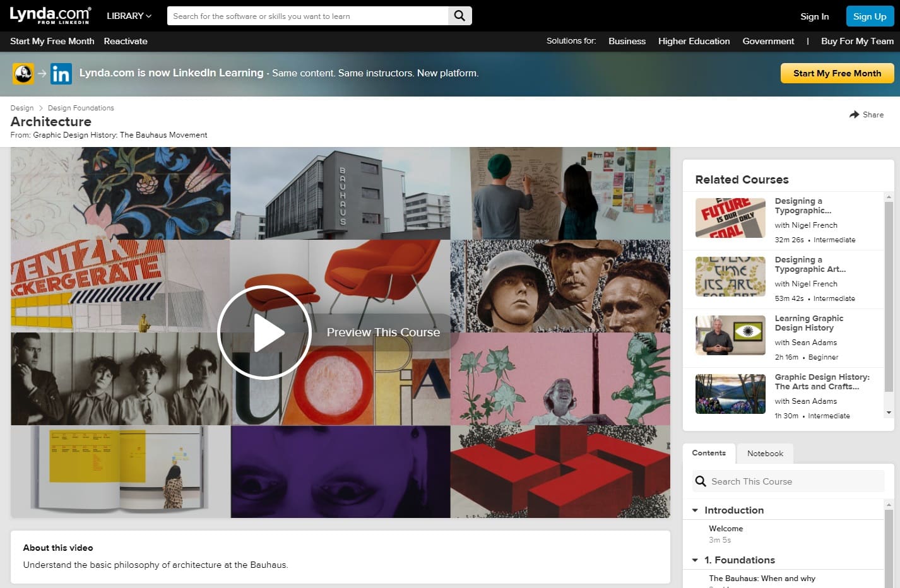Image resolution: width=900 pixels, height=588 pixels.
Task: Click the Related Courses heading
Action: coord(742,180)
